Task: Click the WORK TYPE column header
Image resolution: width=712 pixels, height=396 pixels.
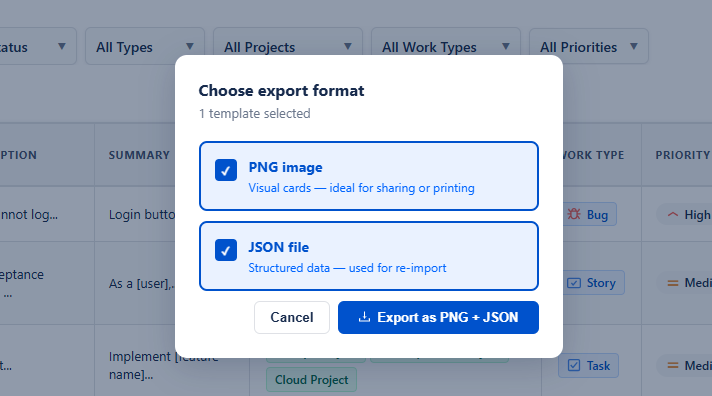Action: (593, 155)
